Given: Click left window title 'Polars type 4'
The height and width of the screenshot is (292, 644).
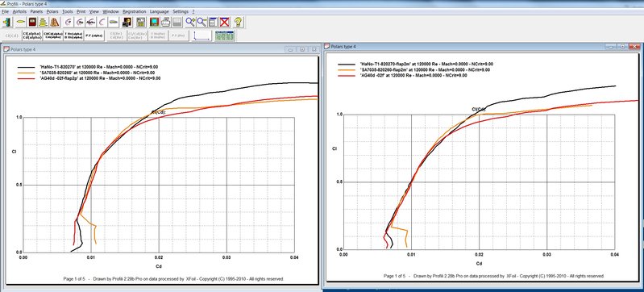Looking at the screenshot, I should (x=23, y=49).
